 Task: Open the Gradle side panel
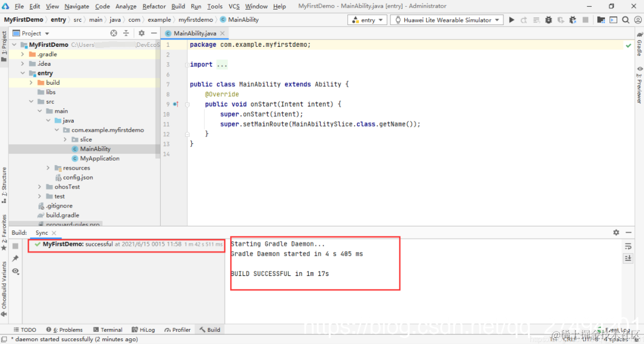[640, 45]
